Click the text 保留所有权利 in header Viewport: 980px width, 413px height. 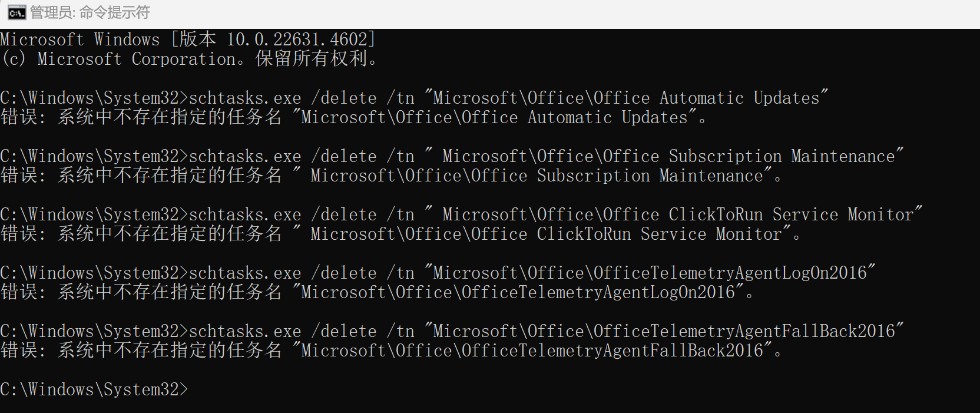click(x=312, y=59)
